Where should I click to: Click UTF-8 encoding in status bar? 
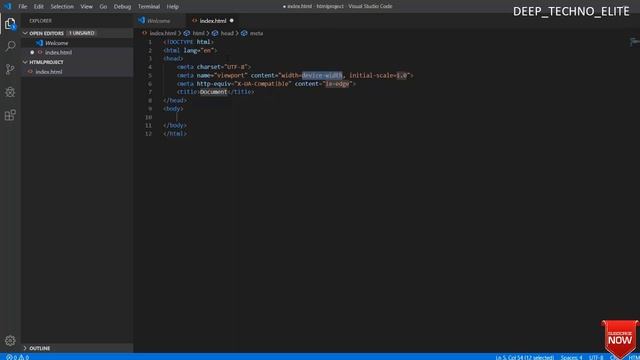(x=596, y=357)
